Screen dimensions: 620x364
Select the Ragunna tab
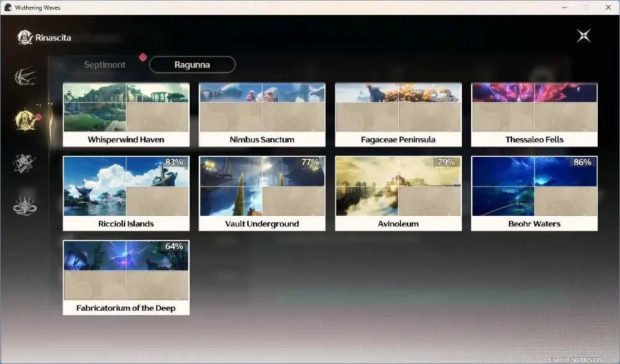(192, 64)
